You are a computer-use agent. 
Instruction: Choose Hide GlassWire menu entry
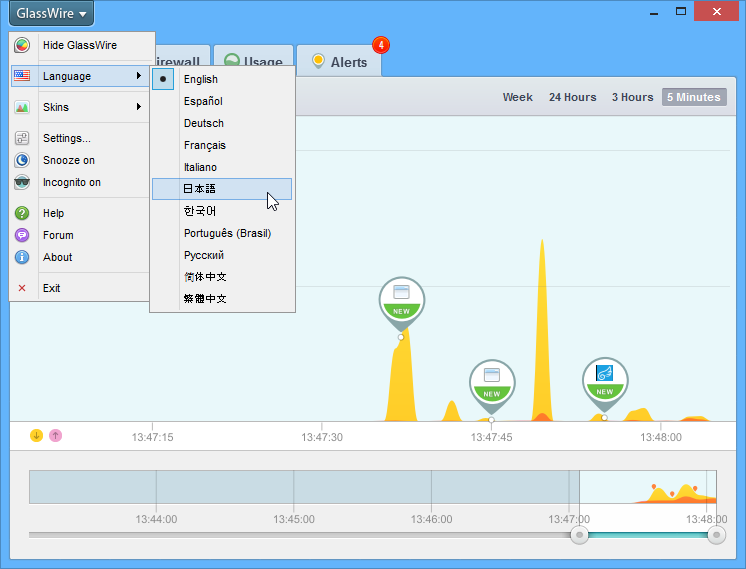pyautogui.click(x=82, y=45)
